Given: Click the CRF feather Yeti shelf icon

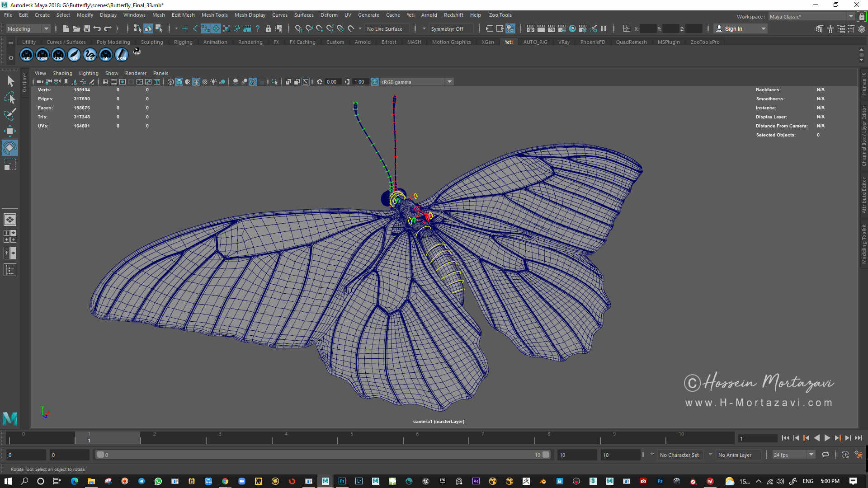Looking at the screenshot, I should (x=74, y=55).
